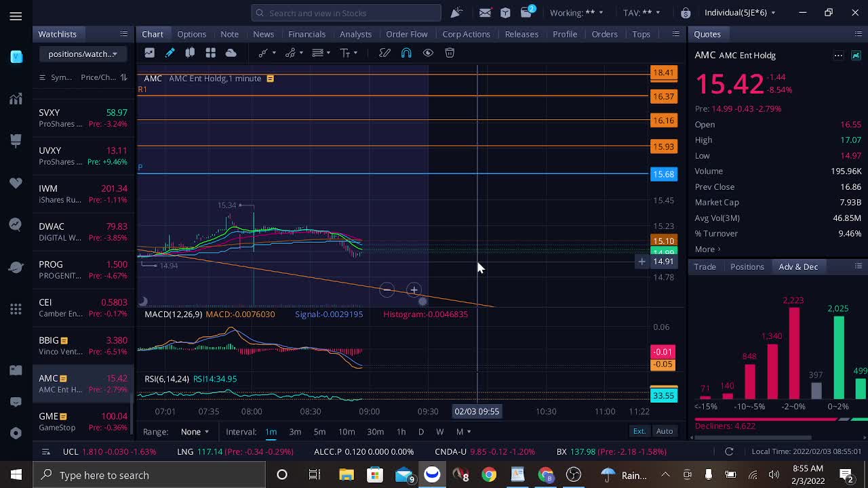Screen dimensions: 868x488
Task: Open File Explorer from the taskbar
Action: tap(347, 474)
